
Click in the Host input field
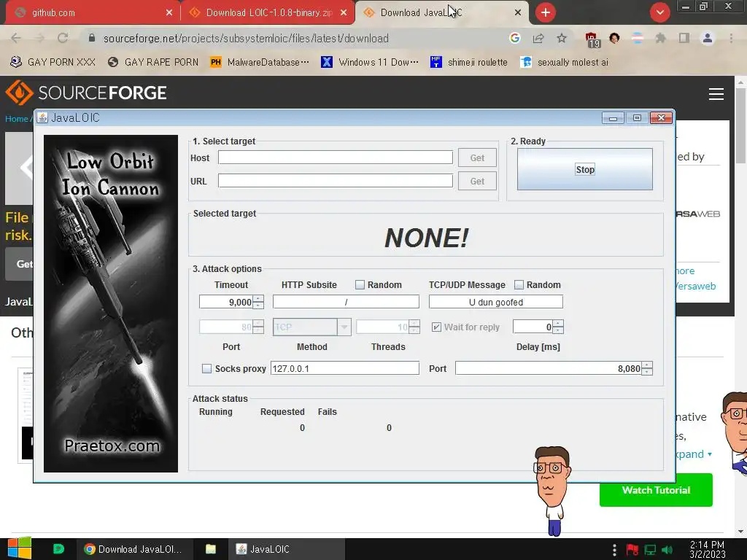coord(336,157)
